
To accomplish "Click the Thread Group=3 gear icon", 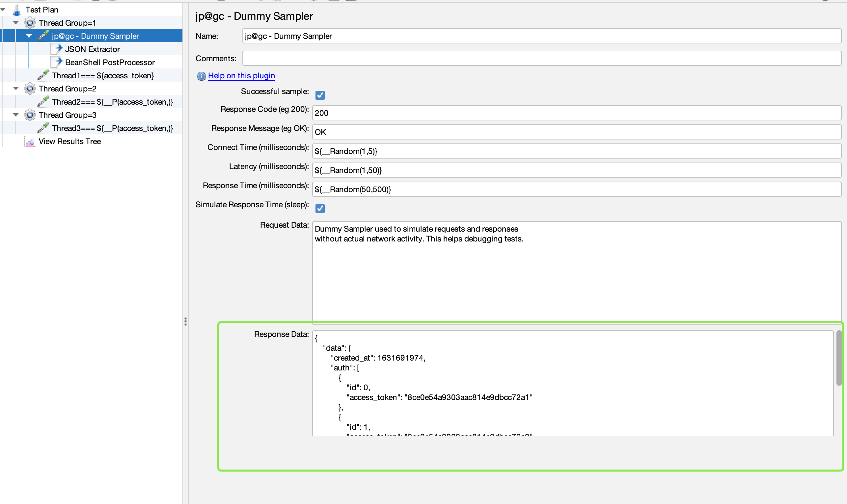I will tap(30, 115).
